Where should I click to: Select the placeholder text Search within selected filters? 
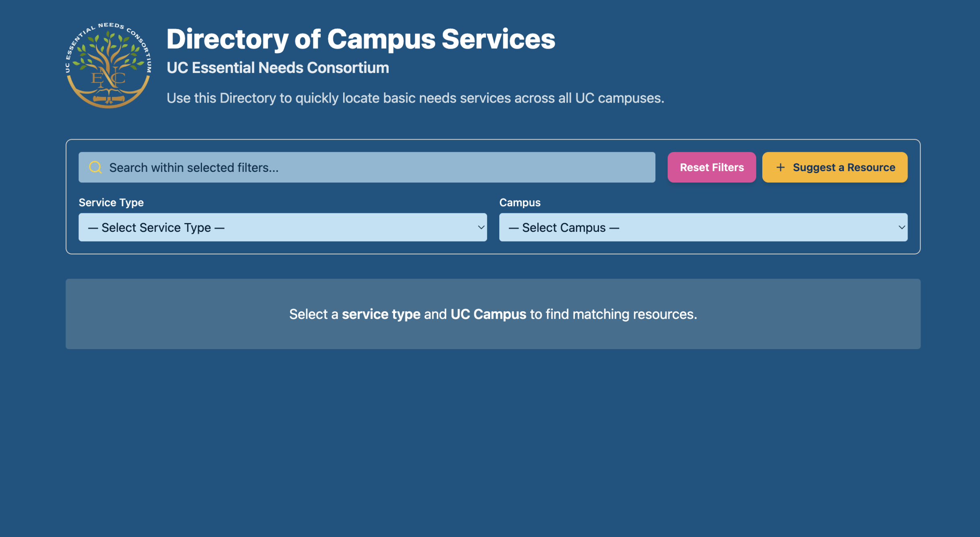coord(194,167)
